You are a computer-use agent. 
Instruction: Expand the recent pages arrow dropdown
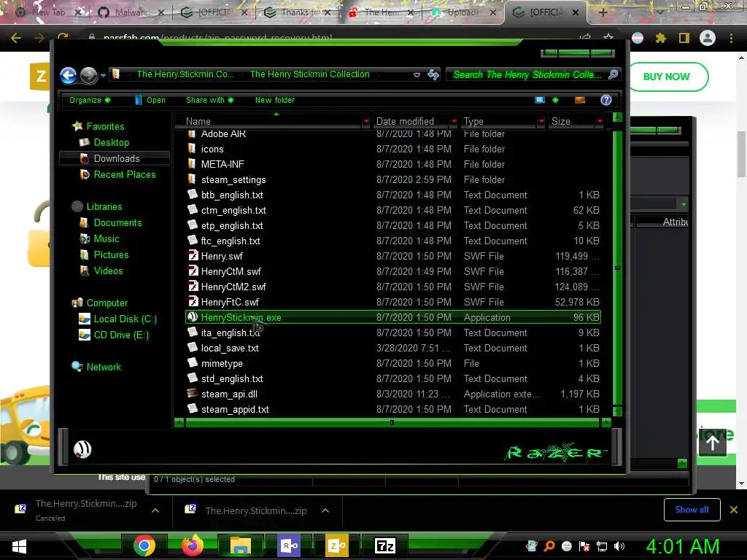point(103,75)
